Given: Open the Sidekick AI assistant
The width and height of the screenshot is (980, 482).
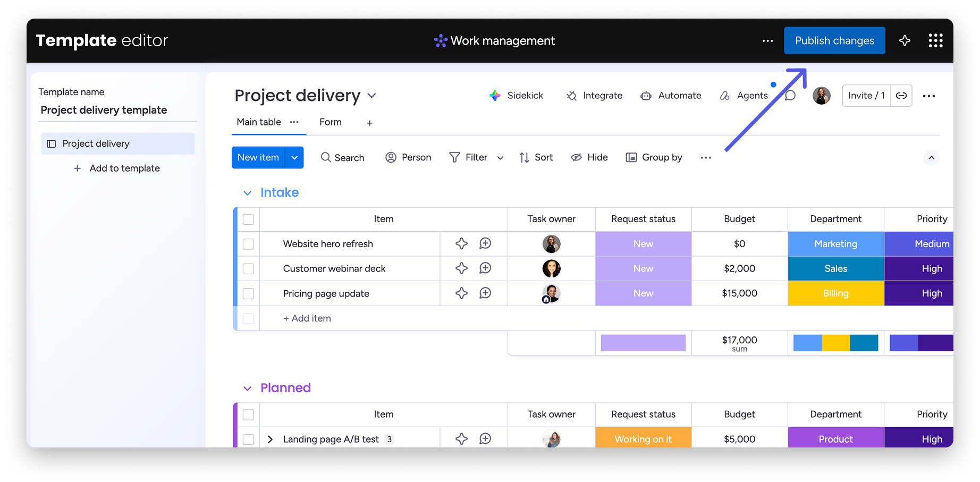Looking at the screenshot, I should (x=516, y=96).
